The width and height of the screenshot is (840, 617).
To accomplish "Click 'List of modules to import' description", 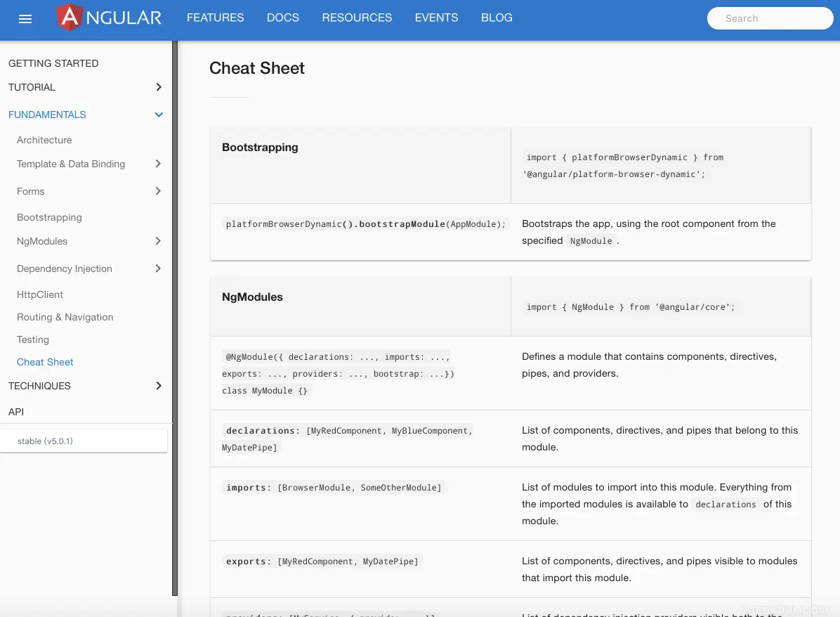I will pyautogui.click(x=657, y=504).
